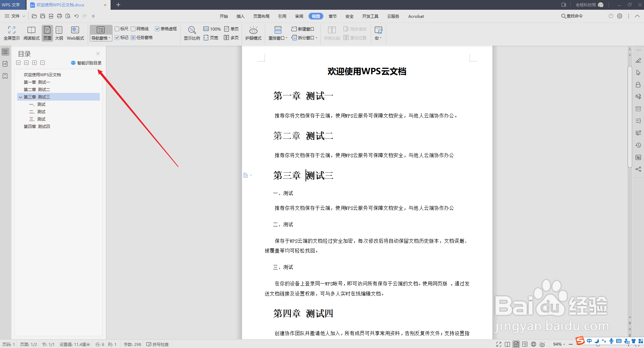Collapse ribbon using top-right chevron
Image resolution: width=644 pixels, height=348 pixels.
point(637,16)
